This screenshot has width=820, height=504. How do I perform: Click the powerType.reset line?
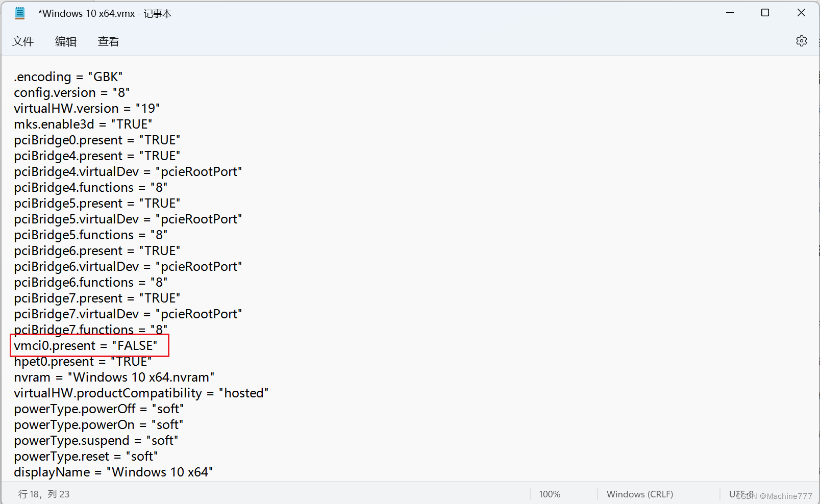click(86, 457)
